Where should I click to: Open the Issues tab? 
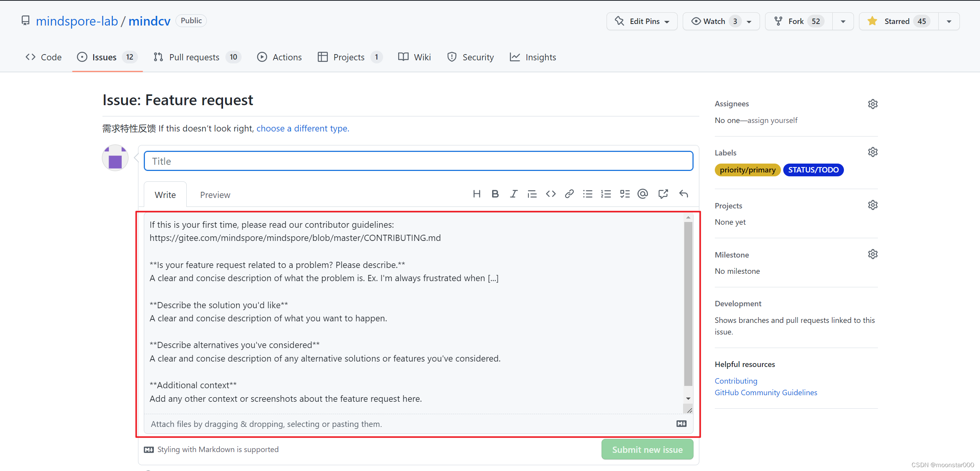coord(107,57)
